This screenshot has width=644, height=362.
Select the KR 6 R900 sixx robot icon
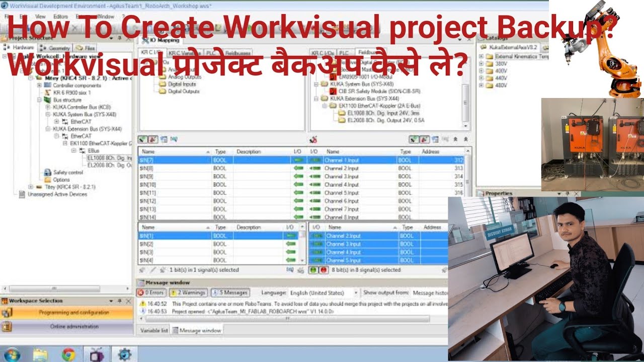coord(48,93)
